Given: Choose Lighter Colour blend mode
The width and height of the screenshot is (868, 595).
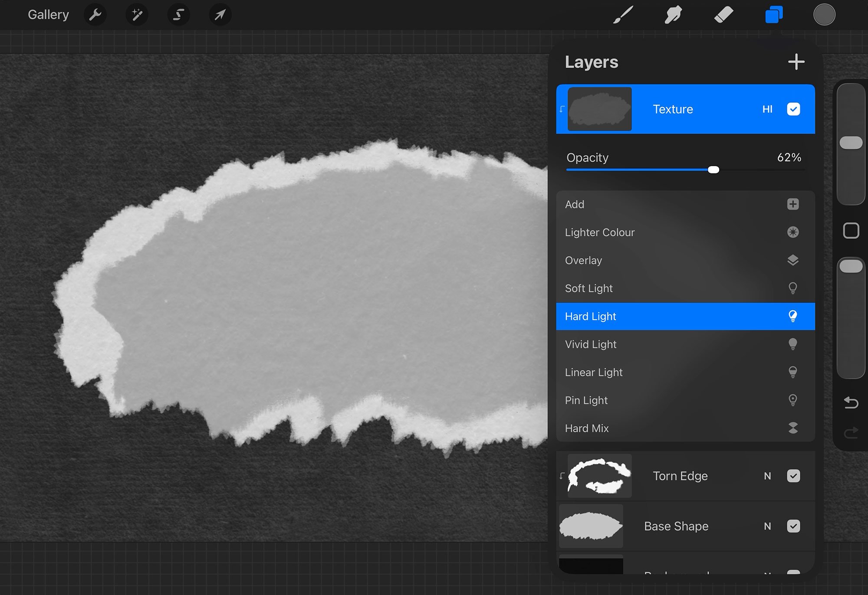Looking at the screenshot, I should (x=685, y=232).
